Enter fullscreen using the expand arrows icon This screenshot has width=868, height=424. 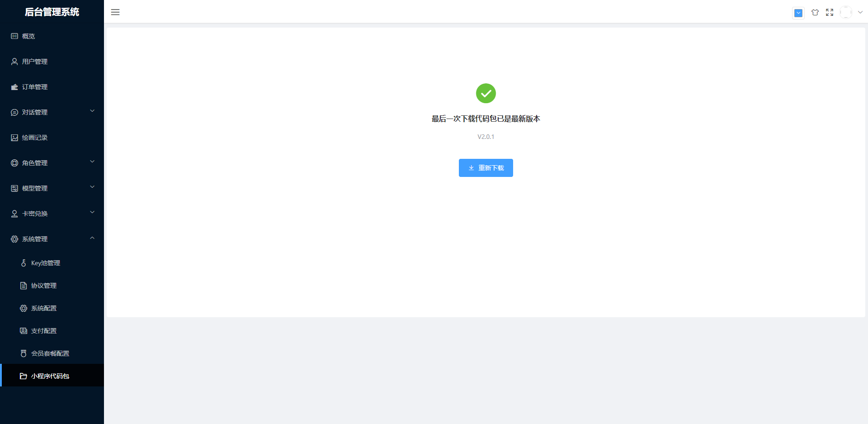point(830,13)
